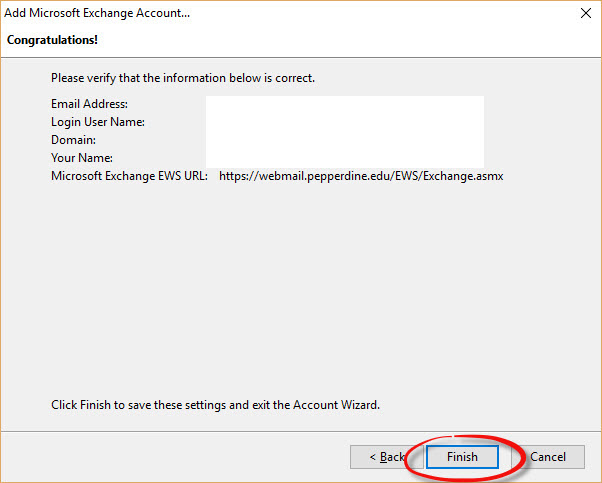Click the Finish button
602x483 pixels.
coord(462,457)
